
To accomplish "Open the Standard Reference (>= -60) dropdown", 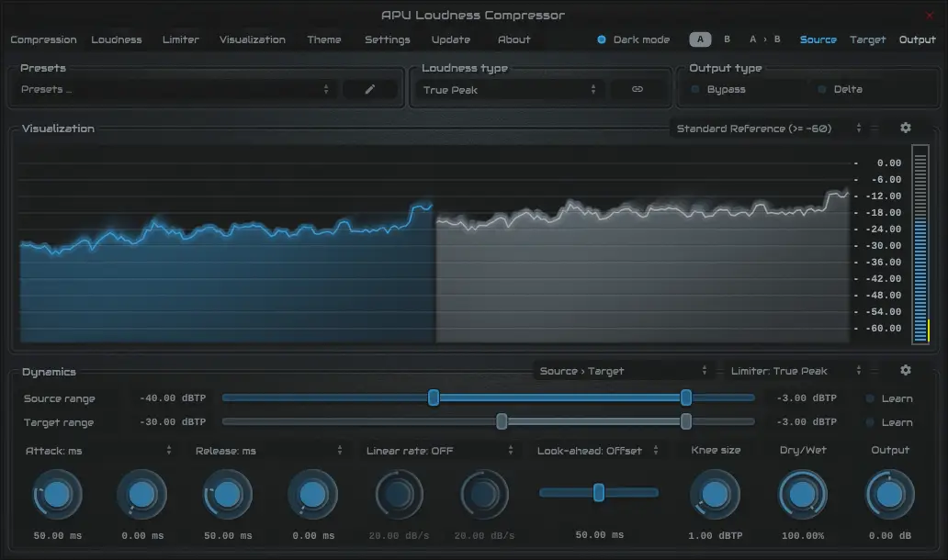I will point(769,129).
